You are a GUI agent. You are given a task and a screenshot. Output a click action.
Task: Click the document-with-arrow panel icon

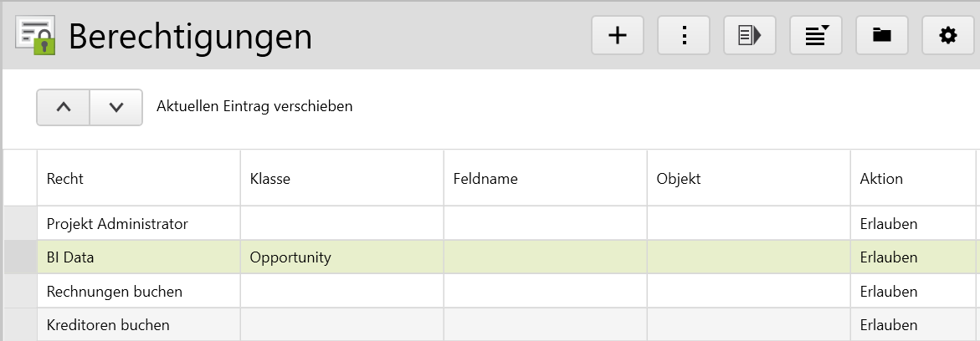(x=750, y=36)
